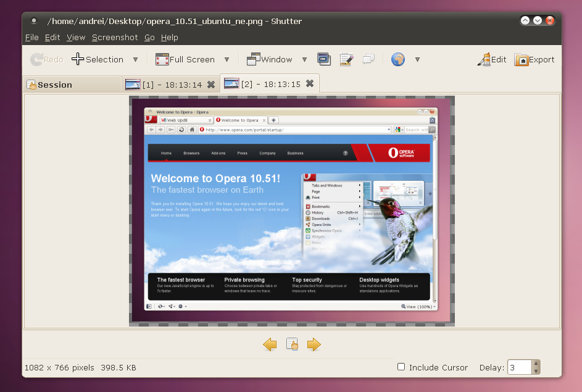Click the window menu dot in title bar
582x392 pixels.
pos(34,21)
